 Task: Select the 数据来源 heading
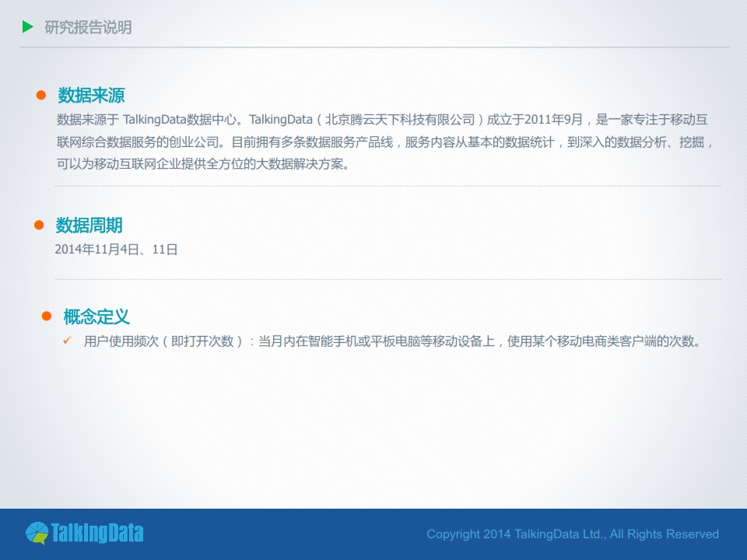(91, 95)
